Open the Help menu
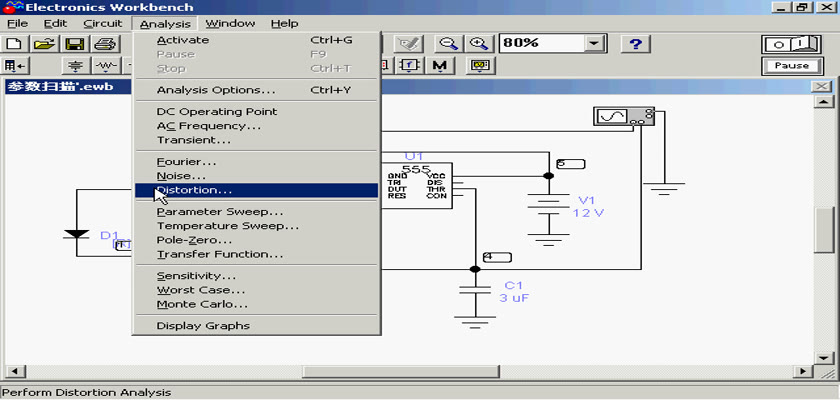This screenshot has height=400, width=840. 284,24
